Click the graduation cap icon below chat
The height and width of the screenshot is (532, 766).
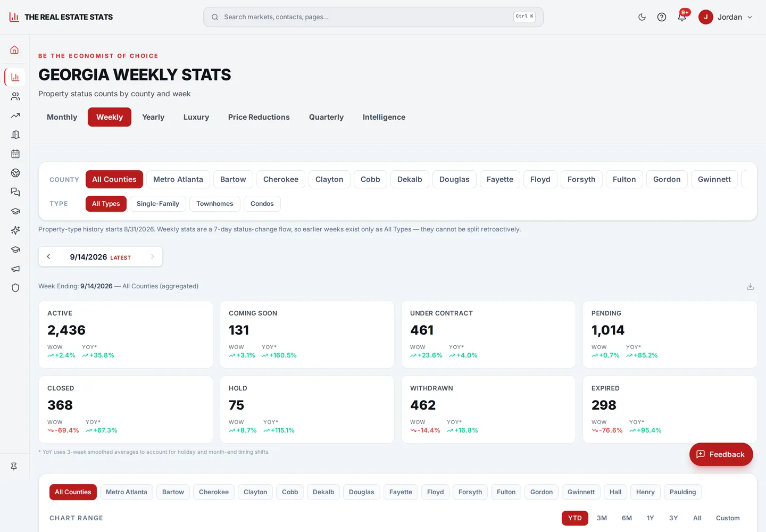[x=15, y=211]
